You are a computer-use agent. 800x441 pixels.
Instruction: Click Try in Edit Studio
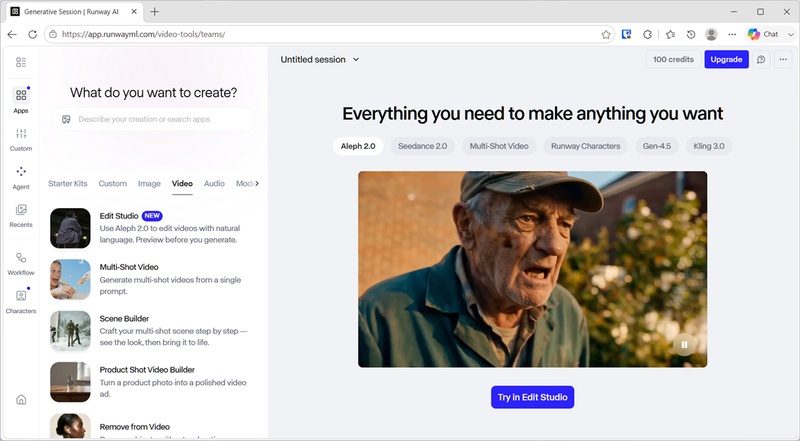[533, 397]
